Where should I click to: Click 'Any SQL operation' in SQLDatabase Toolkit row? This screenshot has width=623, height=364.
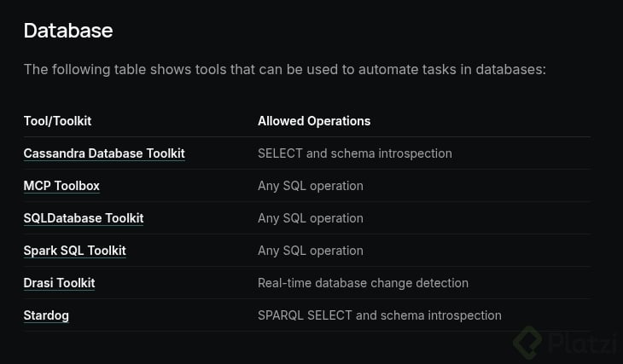(311, 218)
